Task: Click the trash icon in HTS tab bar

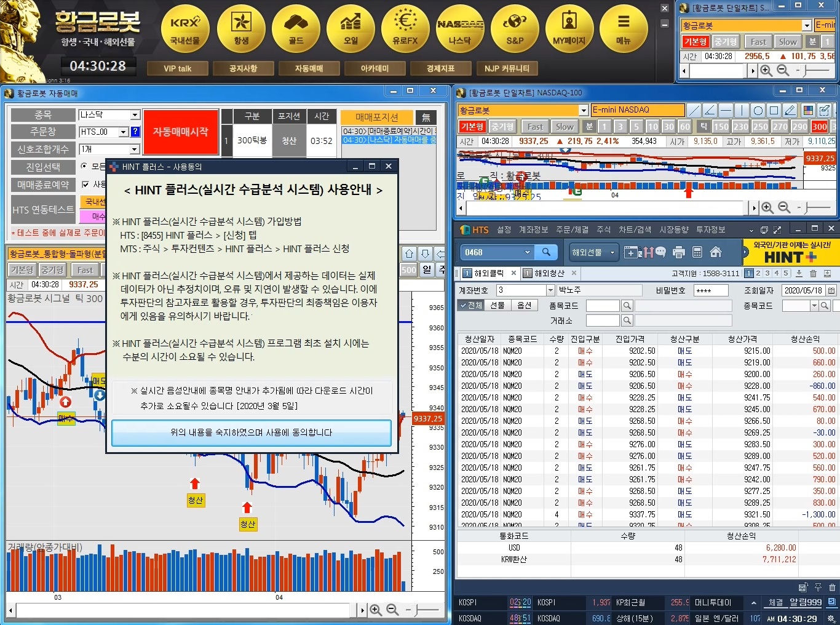Action: pos(813,273)
